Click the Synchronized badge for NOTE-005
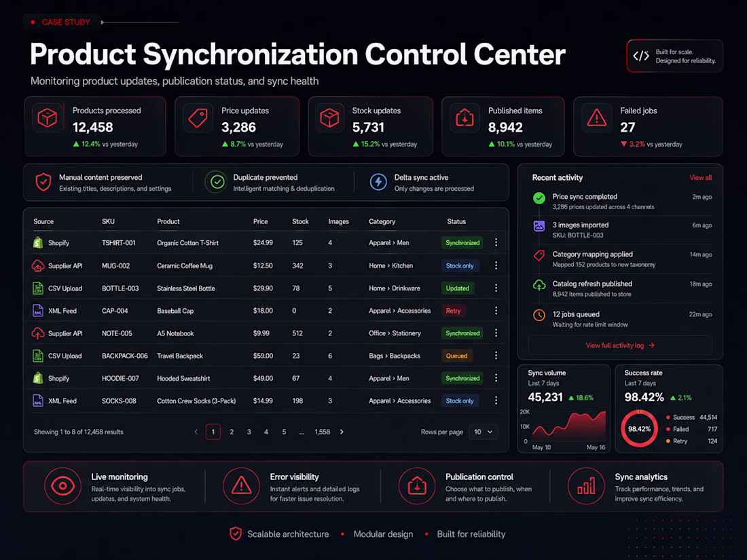Screen dimensions: 747x560 462,333
